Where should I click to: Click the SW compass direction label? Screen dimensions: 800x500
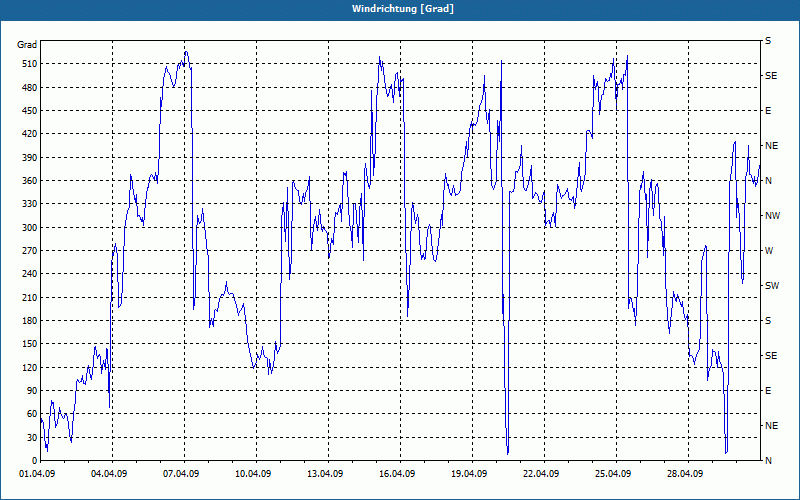pyautogui.click(x=772, y=286)
